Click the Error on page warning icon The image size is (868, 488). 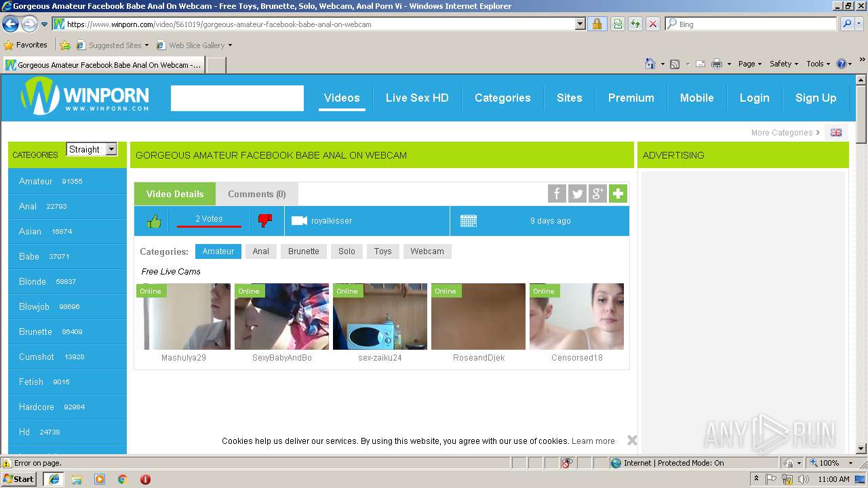(7, 463)
